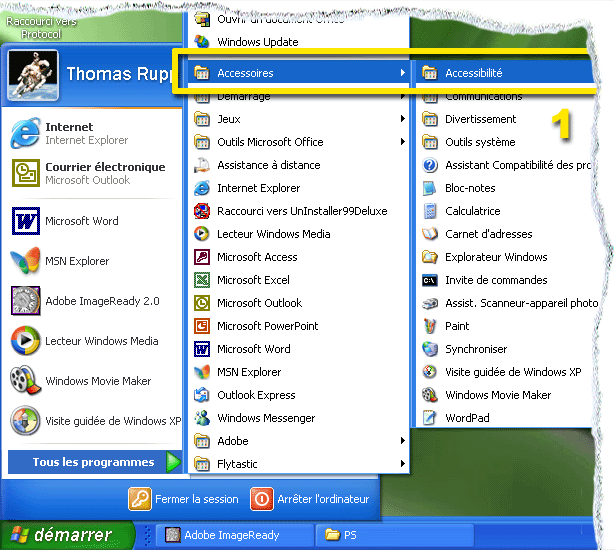
Task: Click Tous les programmes button
Action: pos(95,462)
